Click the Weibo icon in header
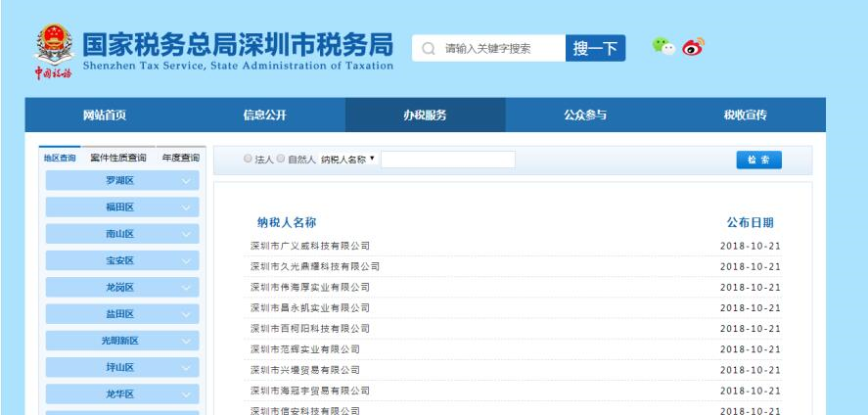The image size is (868, 415). coord(693,46)
